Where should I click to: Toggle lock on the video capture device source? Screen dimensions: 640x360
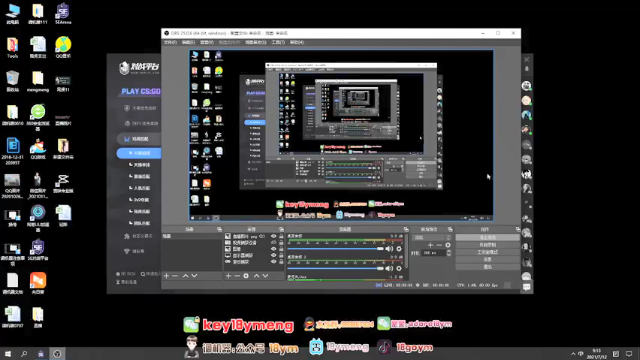point(281,242)
